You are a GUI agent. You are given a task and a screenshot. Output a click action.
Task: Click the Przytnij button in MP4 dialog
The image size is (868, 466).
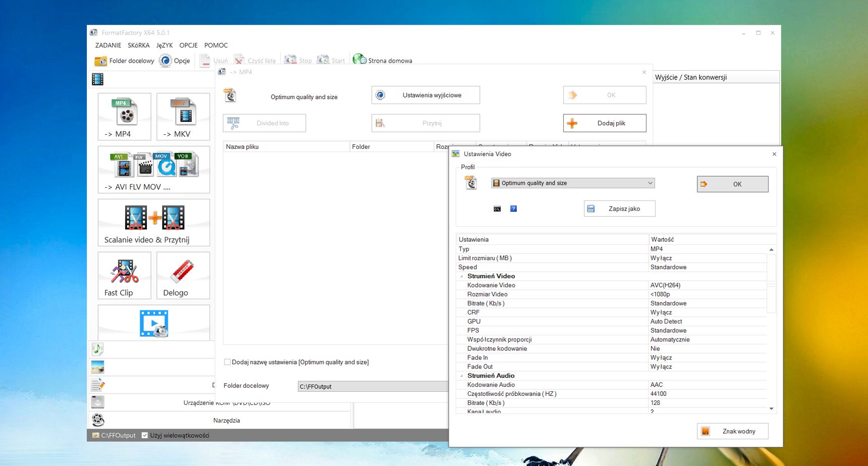click(425, 123)
